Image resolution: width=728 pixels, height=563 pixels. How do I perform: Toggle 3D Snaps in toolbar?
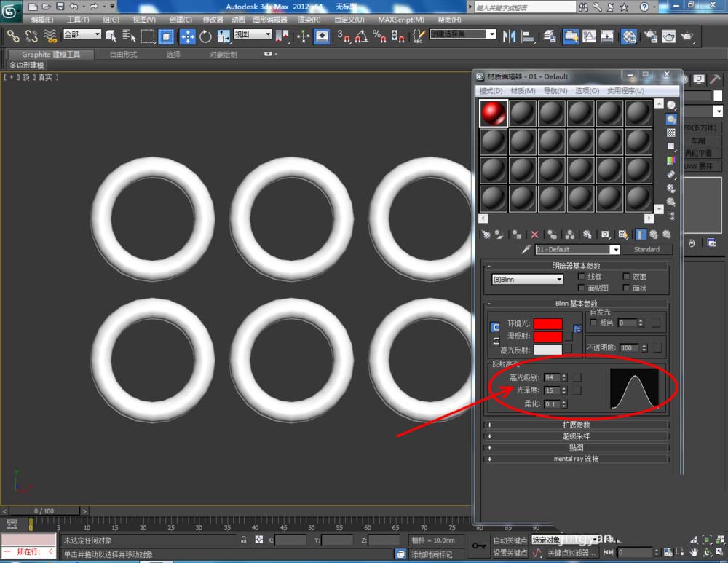pyautogui.click(x=344, y=36)
